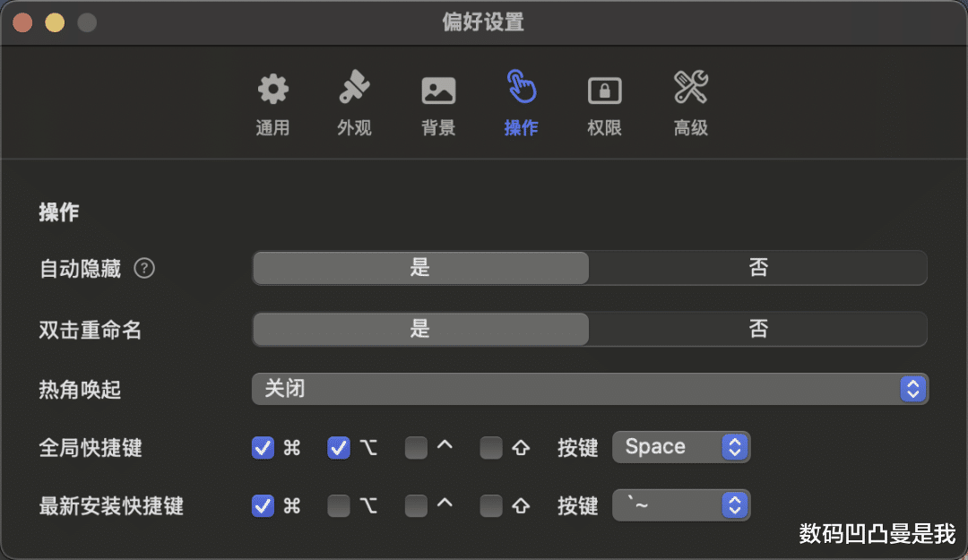Enable Control modifier for 全局快捷键

(x=416, y=447)
